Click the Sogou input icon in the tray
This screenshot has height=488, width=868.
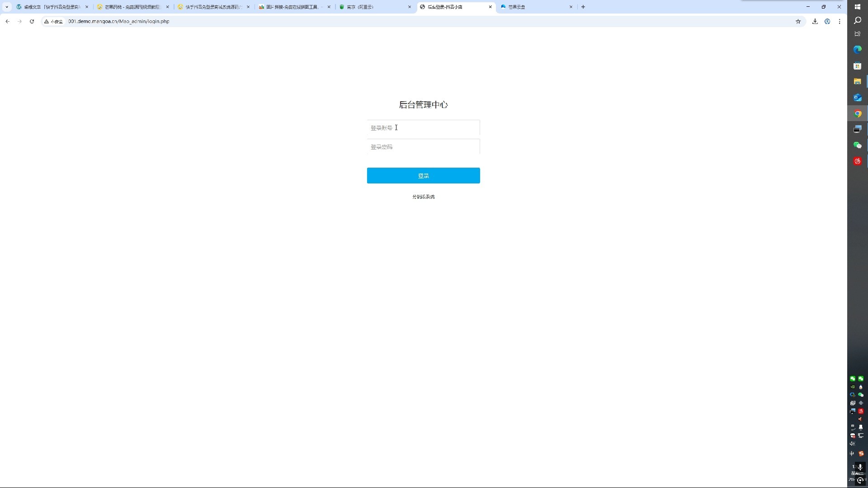click(861, 453)
